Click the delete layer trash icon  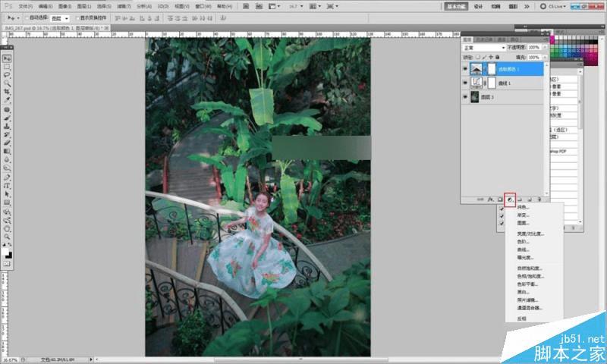[539, 199]
